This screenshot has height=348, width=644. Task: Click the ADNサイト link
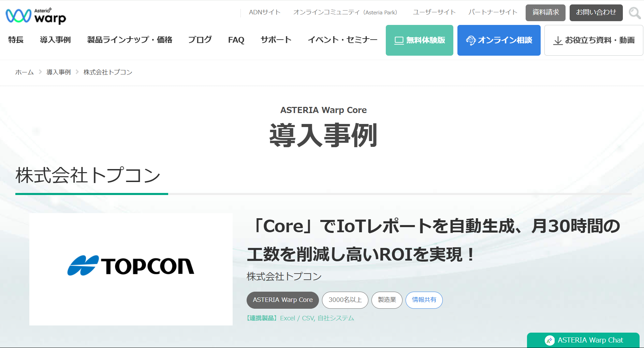point(264,12)
